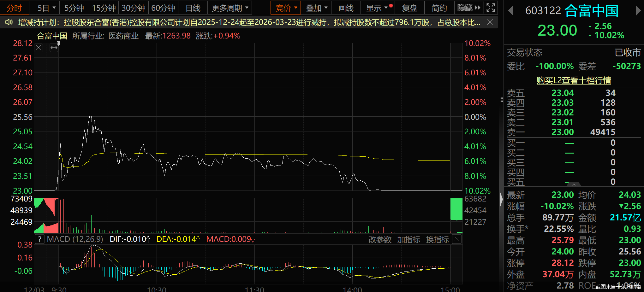Image resolution: width=644 pixels, height=292 pixels.
Task: Switch to 简约 simplified mode
Action: pyautogui.click(x=439, y=8)
